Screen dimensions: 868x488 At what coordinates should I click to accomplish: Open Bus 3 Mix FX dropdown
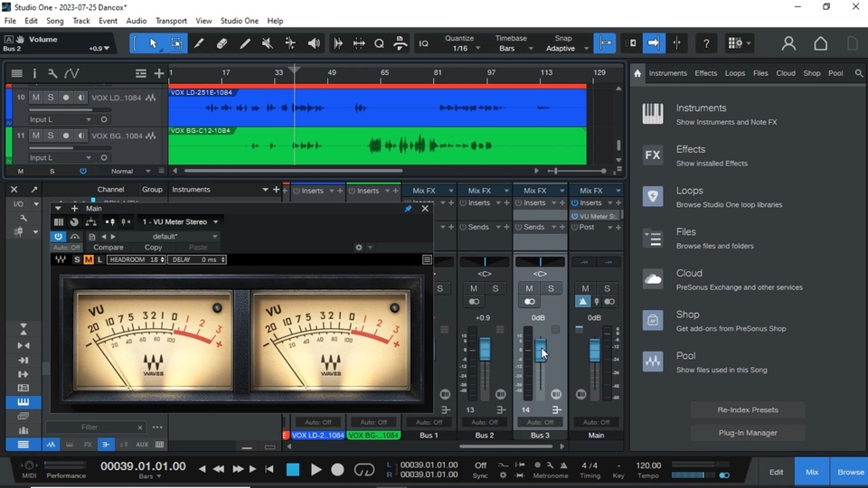(x=540, y=191)
